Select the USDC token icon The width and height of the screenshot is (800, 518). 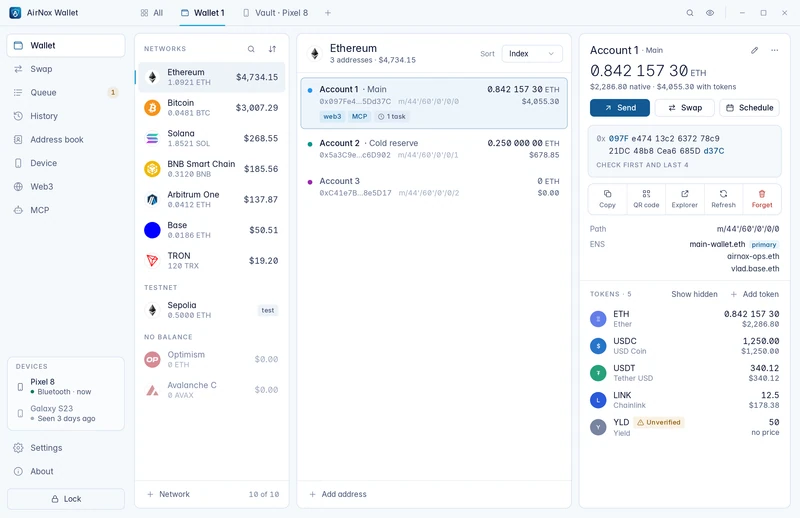coord(598,346)
